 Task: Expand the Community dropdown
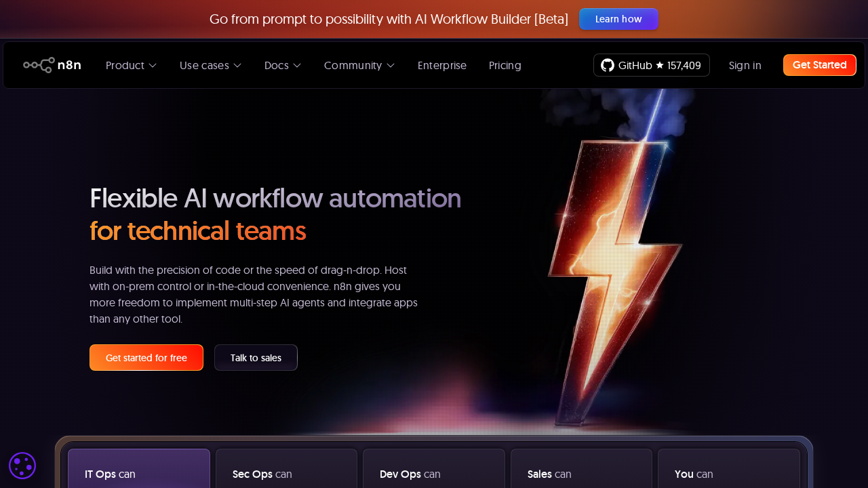click(x=359, y=65)
